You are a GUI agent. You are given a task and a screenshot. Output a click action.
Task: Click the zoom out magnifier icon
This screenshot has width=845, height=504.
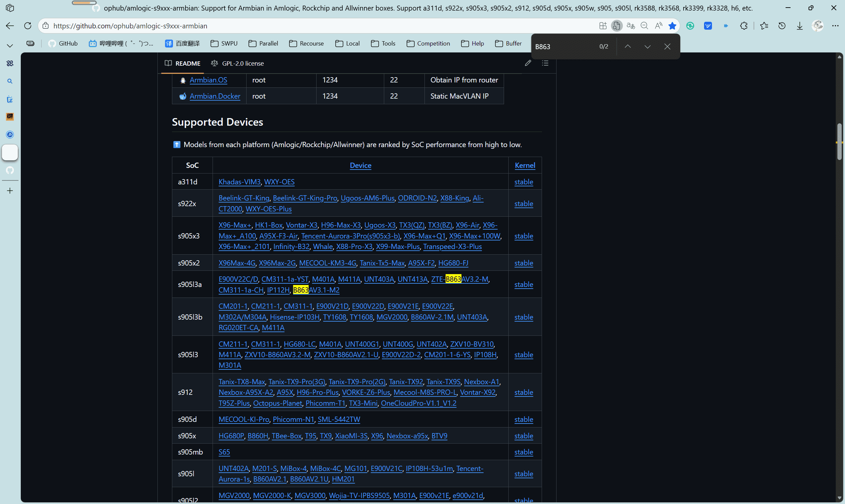(644, 26)
